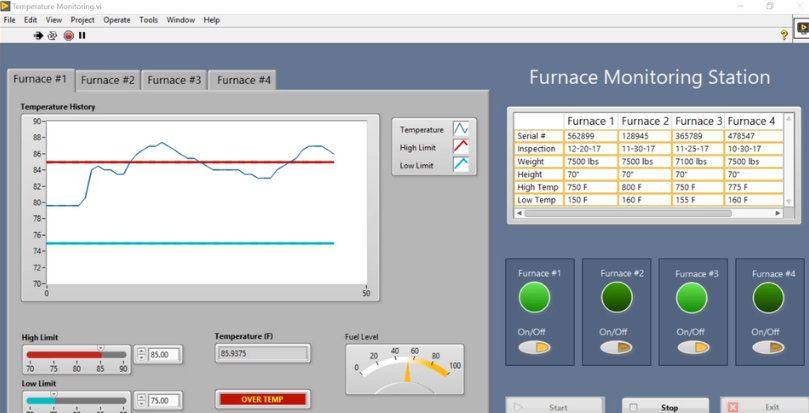Click the High Limit 85.00 numeric field

(x=165, y=355)
